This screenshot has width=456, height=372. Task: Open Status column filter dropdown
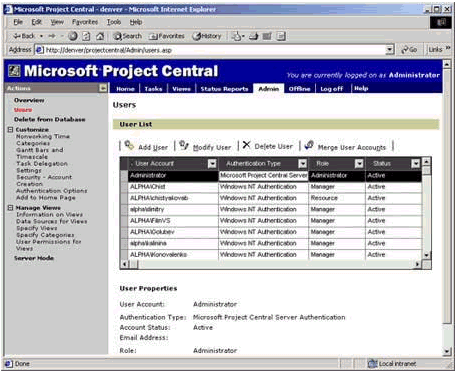tap(415, 163)
